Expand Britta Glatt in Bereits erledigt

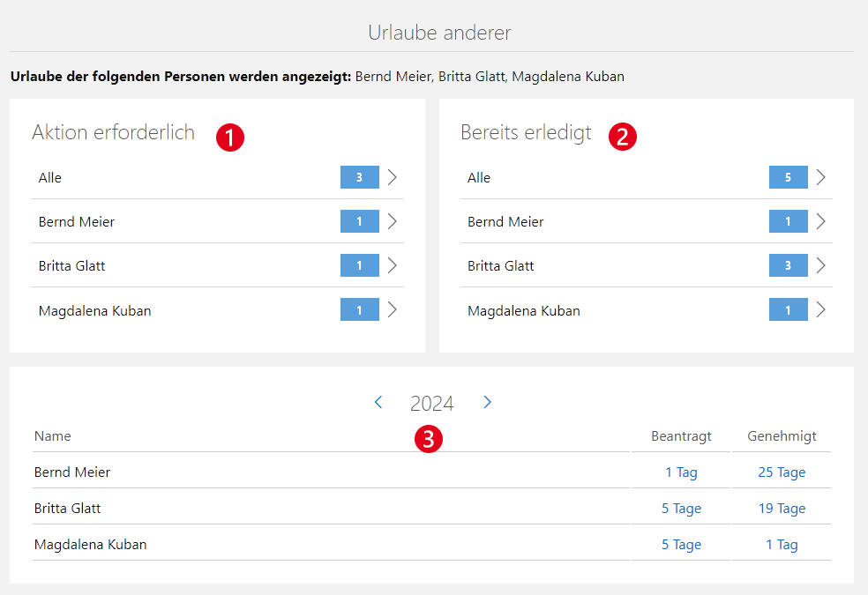tap(821, 265)
